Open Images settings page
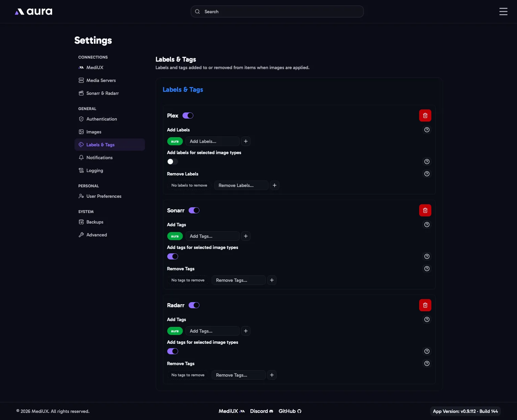517x420 pixels. 110,132
